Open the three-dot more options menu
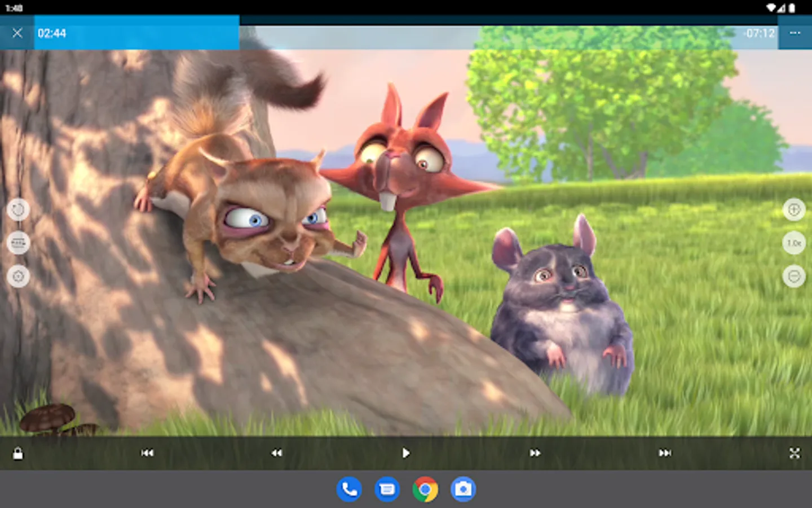Viewport: 812px width, 508px height. click(795, 33)
